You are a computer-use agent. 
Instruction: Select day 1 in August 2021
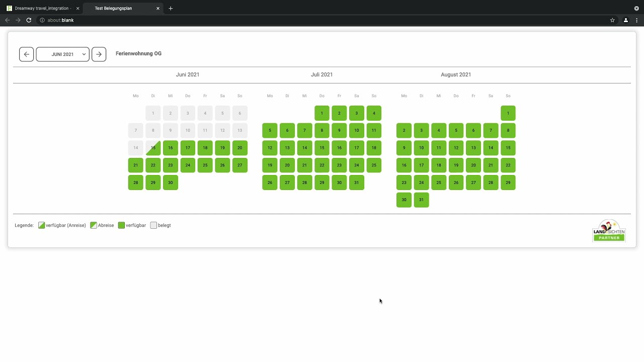[x=508, y=113]
